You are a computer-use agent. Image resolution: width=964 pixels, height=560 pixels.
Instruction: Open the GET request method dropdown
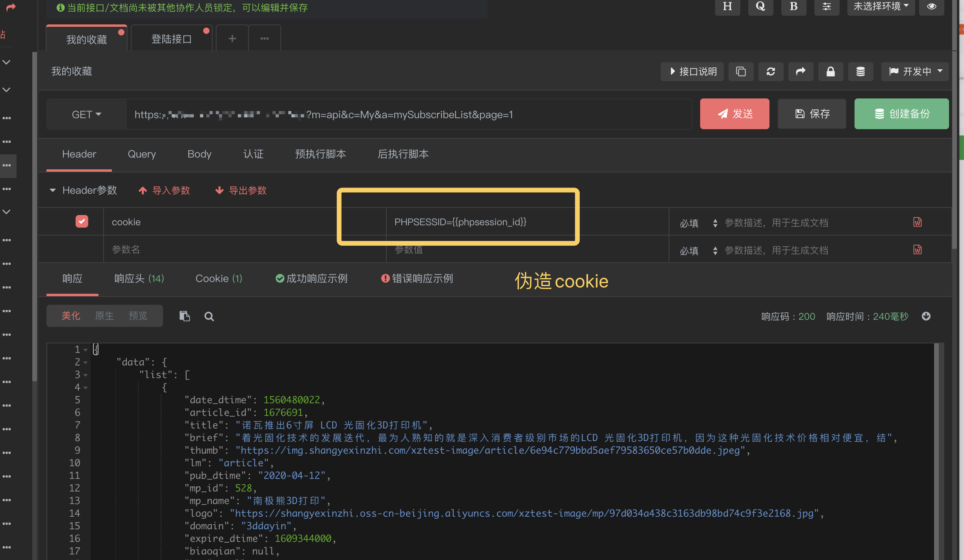pos(86,114)
